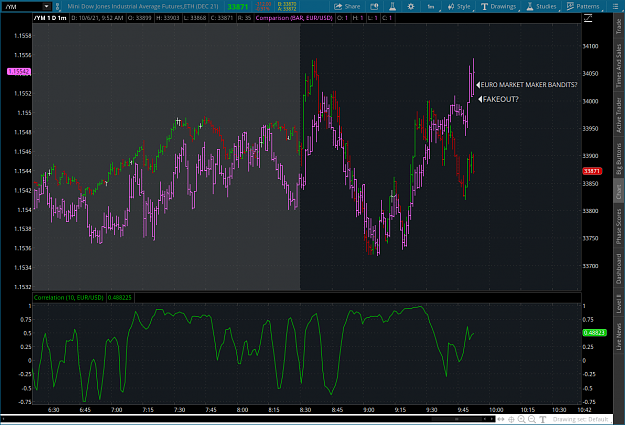625x425 pixels.
Task: Select the text drawing tool icon
Action: (x=542, y=419)
